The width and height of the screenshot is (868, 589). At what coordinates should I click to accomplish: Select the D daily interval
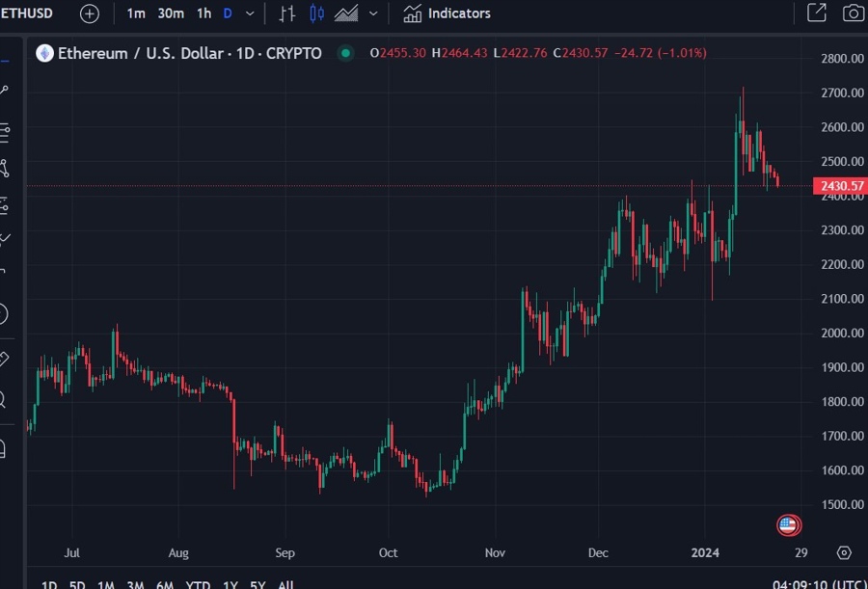228,13
